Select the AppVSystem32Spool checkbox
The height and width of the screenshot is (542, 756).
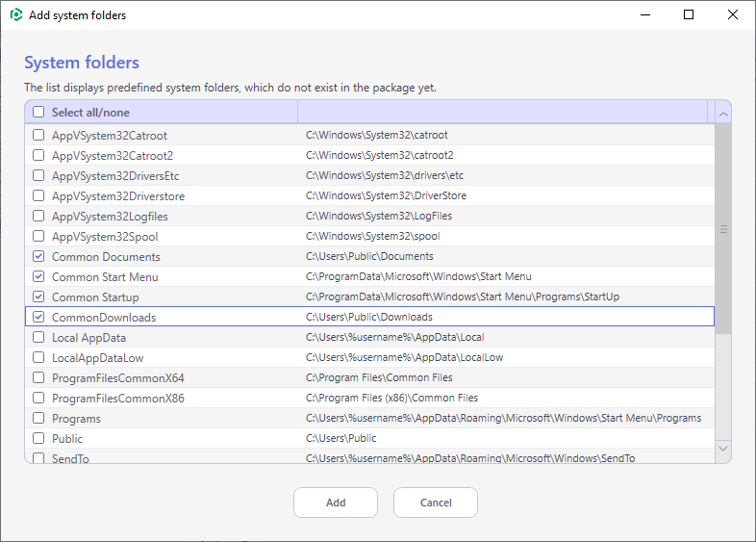coord(38,236)
